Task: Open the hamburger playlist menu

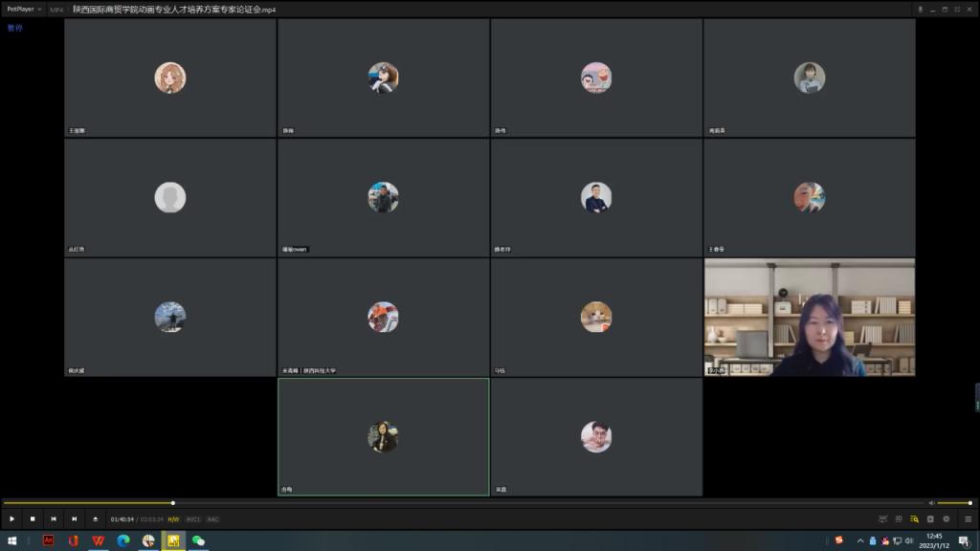Action: coord(968,518)
